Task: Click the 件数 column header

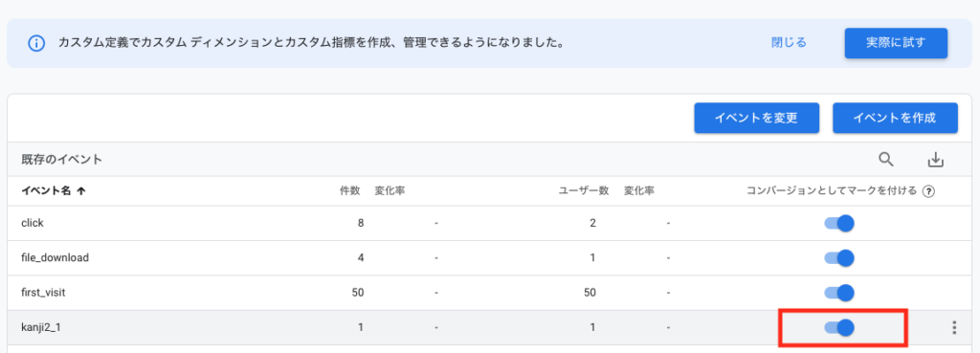Action: 350,191
